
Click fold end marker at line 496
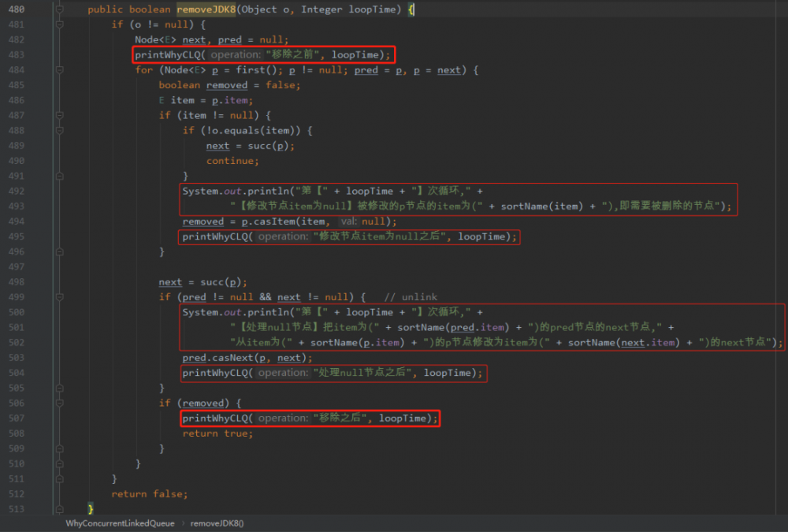59,251
